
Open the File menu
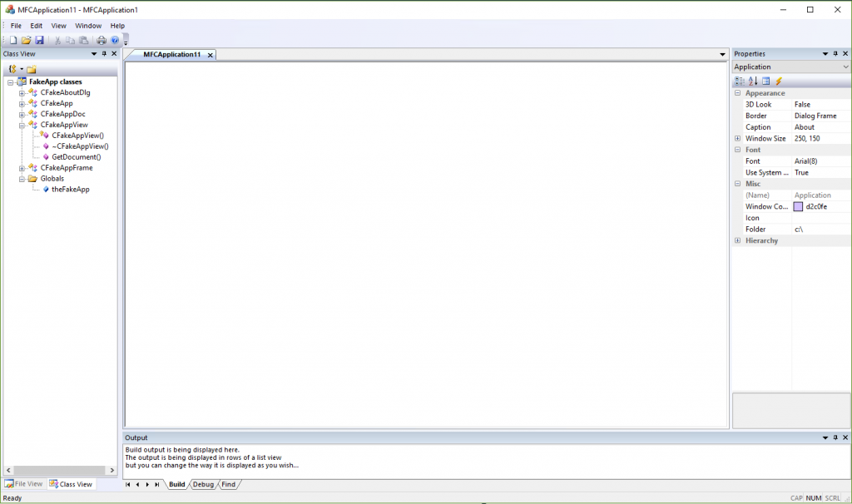[17, 26]
